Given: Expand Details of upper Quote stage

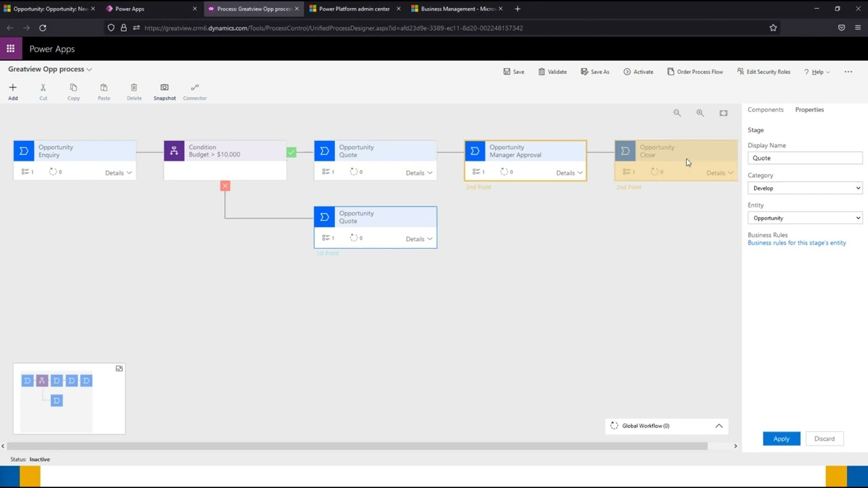Looking at the screenshot, I should (x=419, y=173).
